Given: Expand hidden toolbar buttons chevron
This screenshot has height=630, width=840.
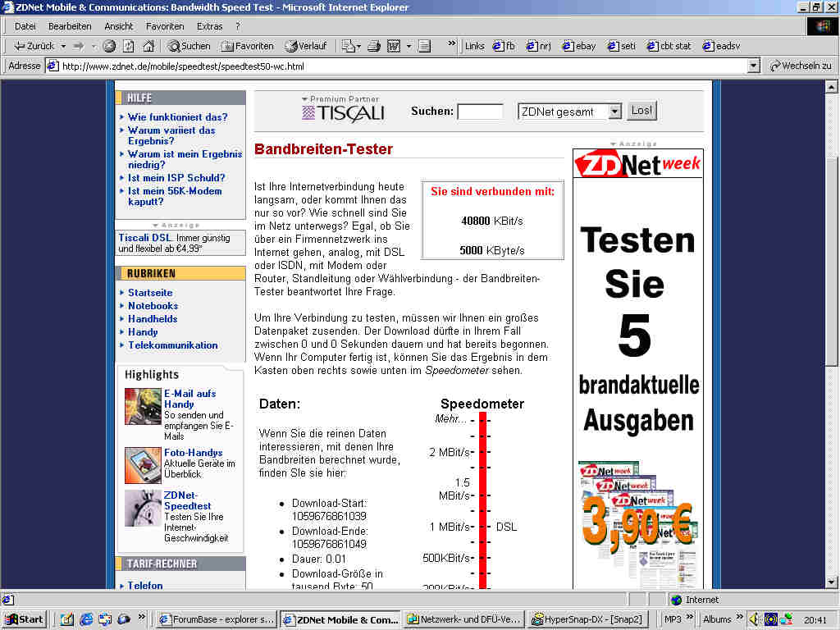Looking at the screenshot, I should click(x=452, y=43).
